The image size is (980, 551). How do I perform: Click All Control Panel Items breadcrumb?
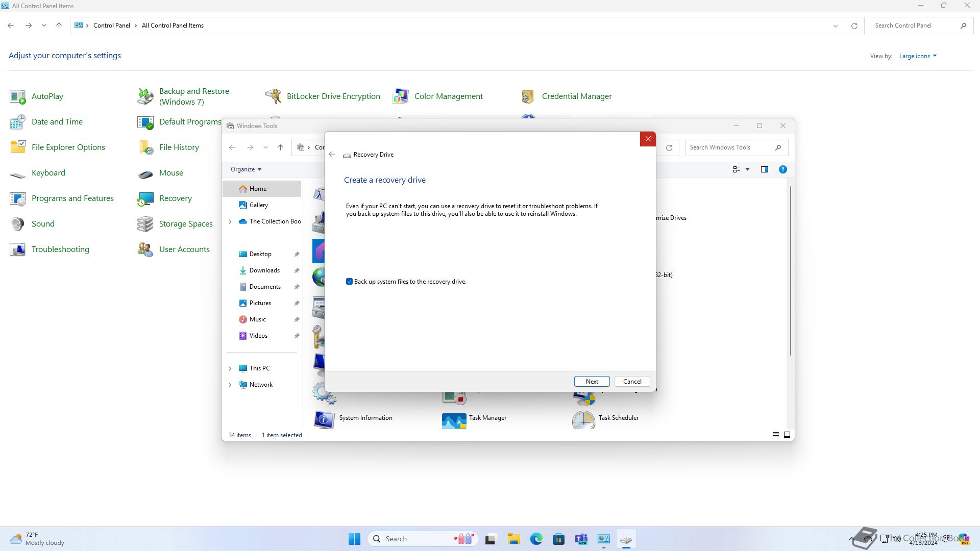[x=173, y=26]
